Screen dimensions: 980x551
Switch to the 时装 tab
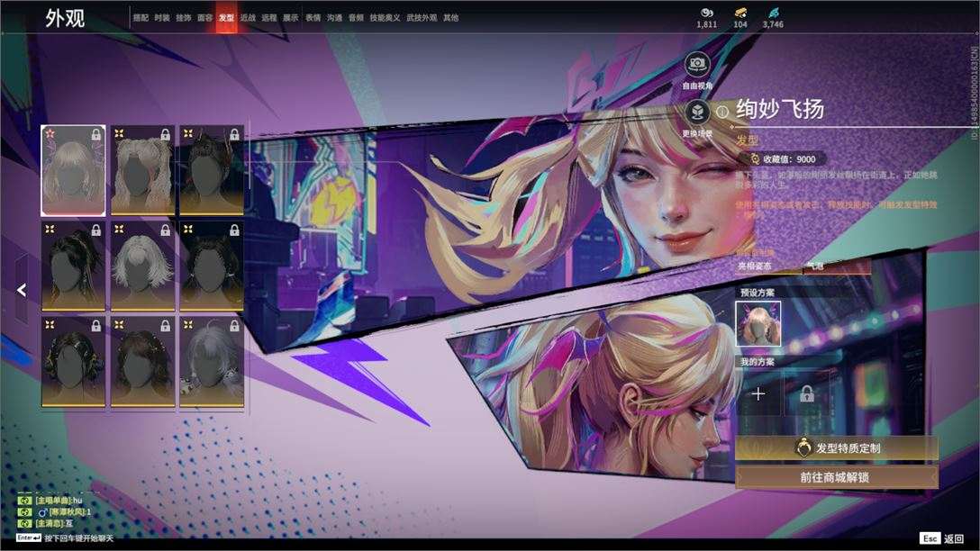point(162,18)
